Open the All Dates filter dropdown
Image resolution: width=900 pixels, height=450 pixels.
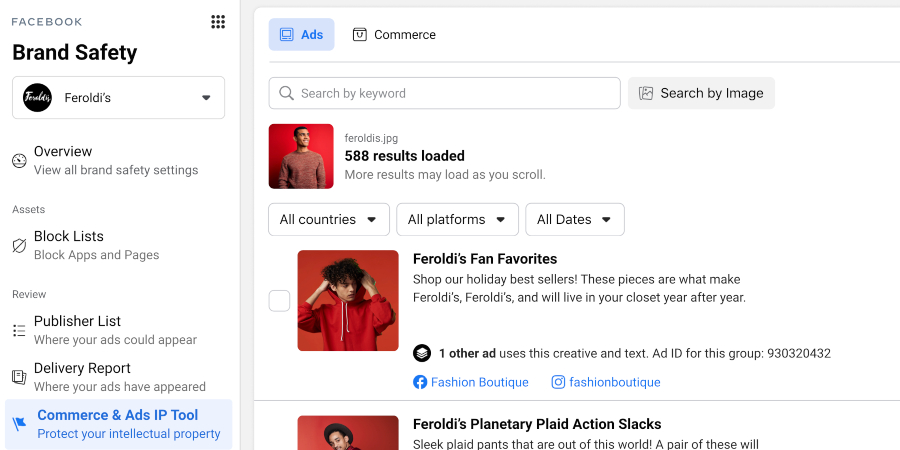(575, 220)
